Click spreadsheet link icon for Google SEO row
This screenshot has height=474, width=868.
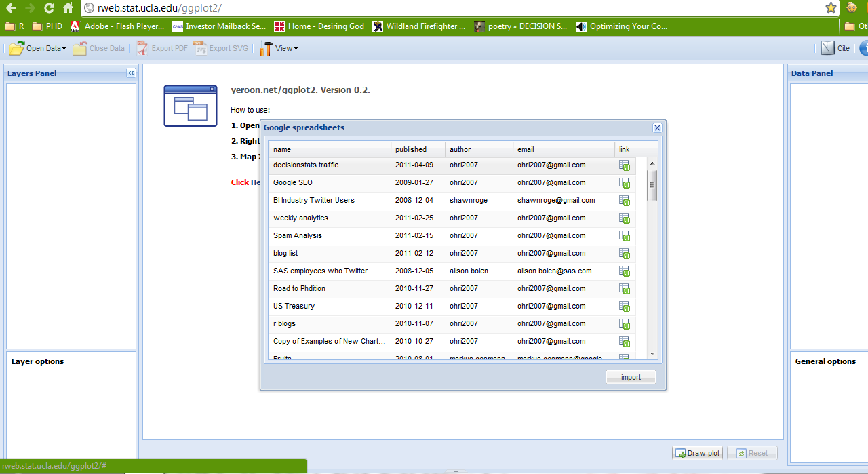(625, 183)
